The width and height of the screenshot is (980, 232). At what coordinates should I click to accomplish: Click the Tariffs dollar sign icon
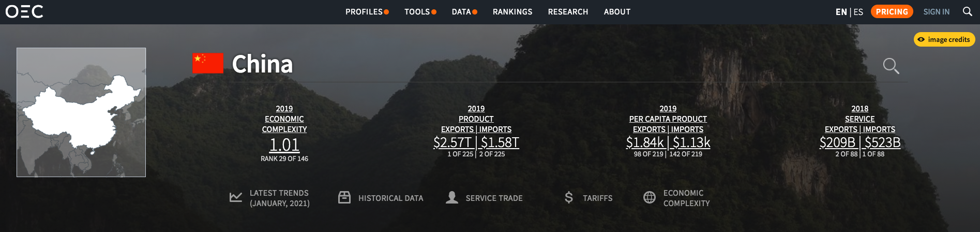[569, 197]
